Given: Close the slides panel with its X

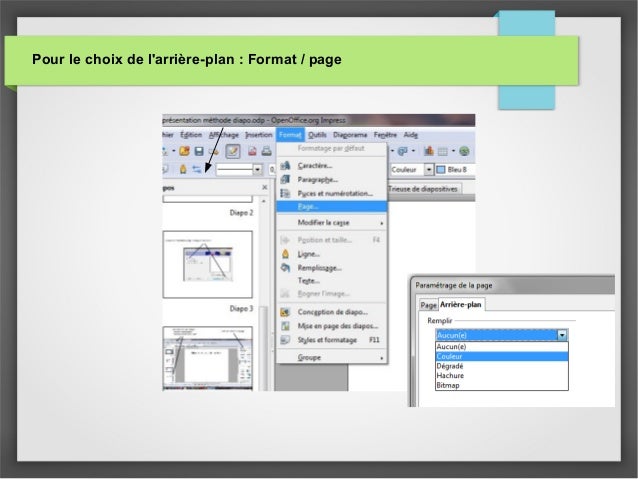Looking at the screenshot, I should click(265, 187).
